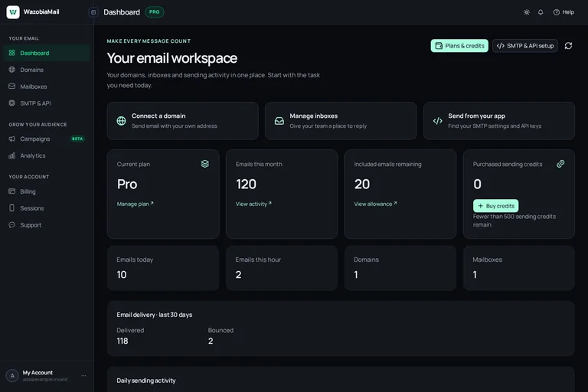
Task: Open Analytics in the sidebar
Action: click(47, 155)
